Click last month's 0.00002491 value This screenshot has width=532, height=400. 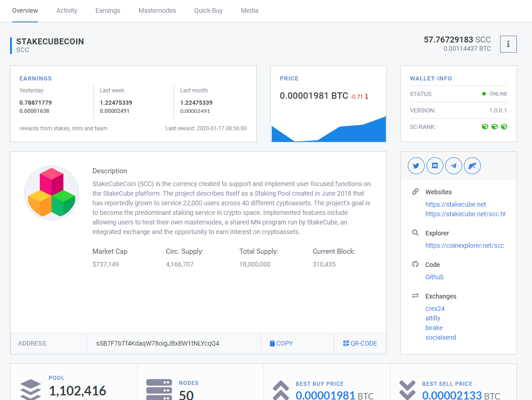tap(195, 111)
